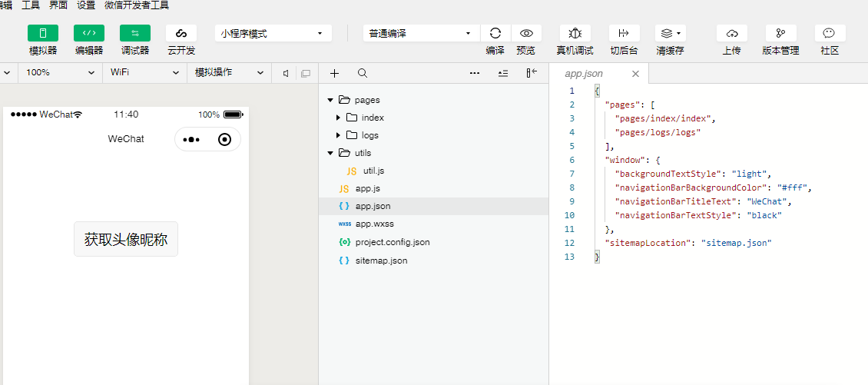Viewport: 868px width, 385px height.
Task: Toggle the Editor panel button
Action: 89,33
